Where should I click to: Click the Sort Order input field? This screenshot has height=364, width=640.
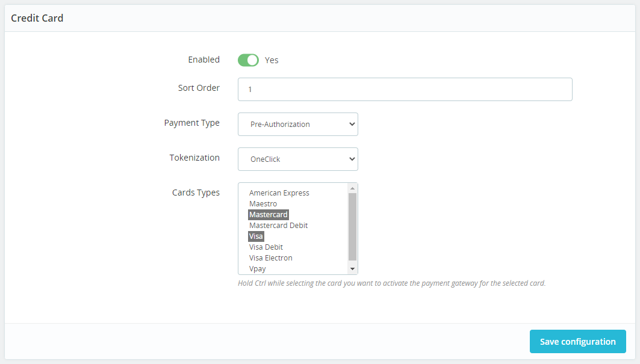click(x=405, y=89)
